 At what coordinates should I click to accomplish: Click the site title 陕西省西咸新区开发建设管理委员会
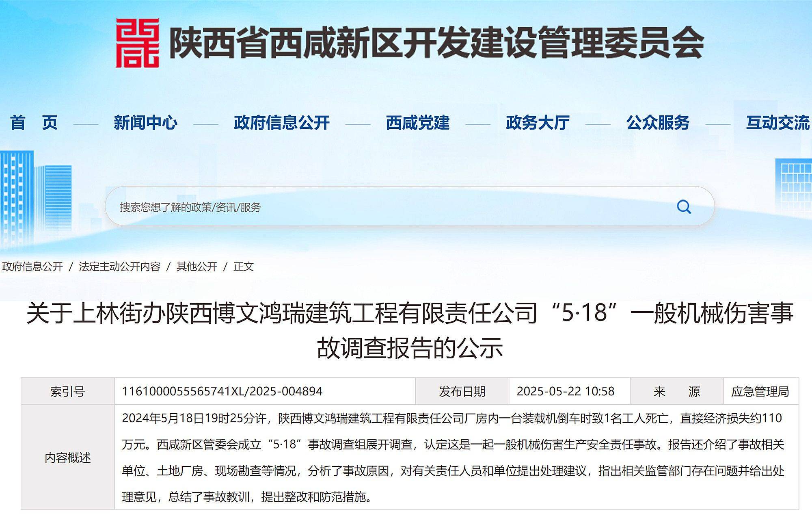[436, 43]
